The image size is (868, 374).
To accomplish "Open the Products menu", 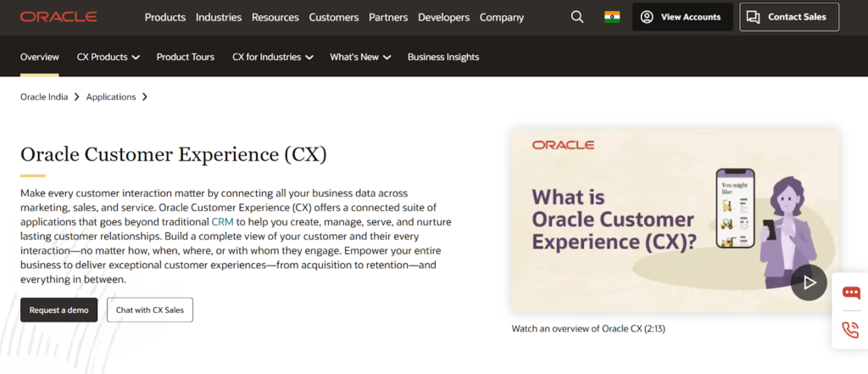I will [166, 17].
